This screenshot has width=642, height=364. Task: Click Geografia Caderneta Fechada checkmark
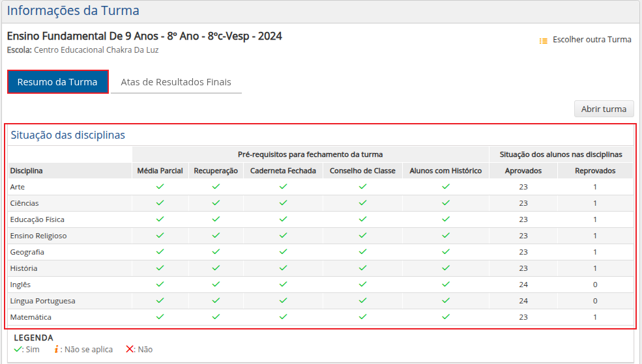tap(283, 252)
